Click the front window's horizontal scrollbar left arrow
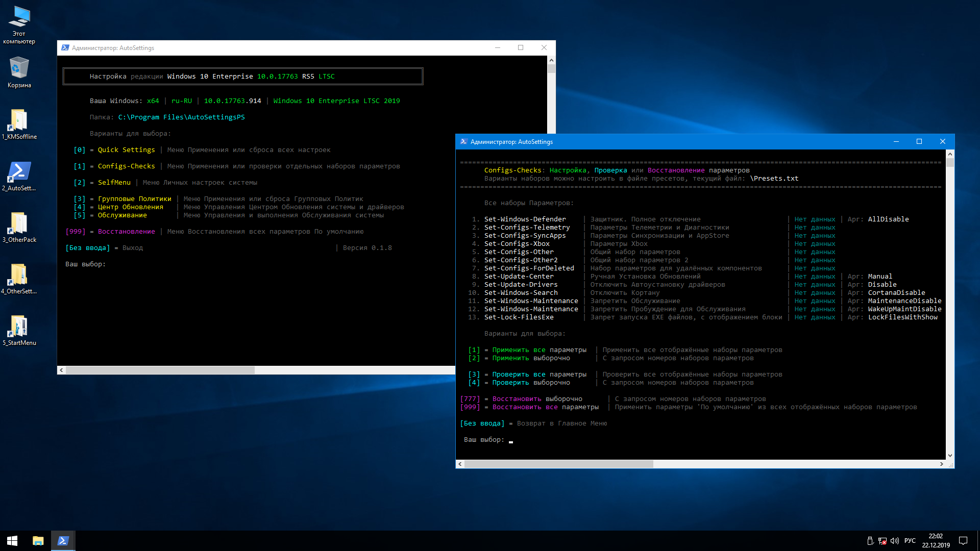This screenshot has width=980, height=551. pos(460,464)
